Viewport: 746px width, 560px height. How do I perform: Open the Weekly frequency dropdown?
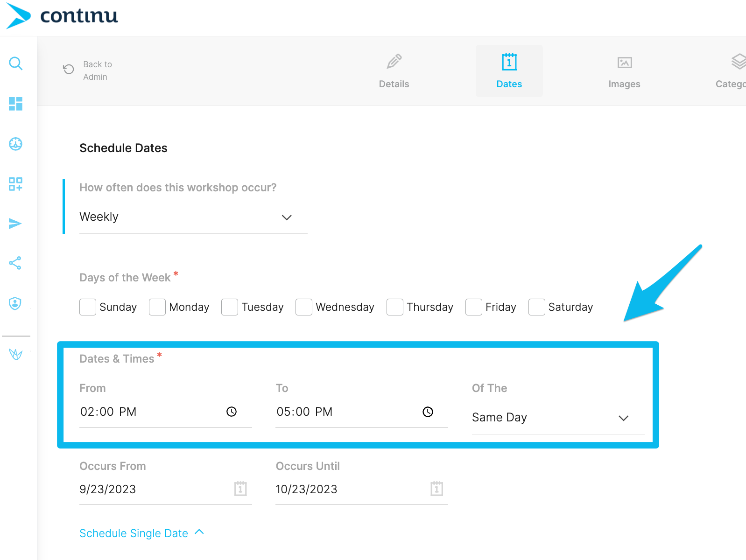point(193,217)
